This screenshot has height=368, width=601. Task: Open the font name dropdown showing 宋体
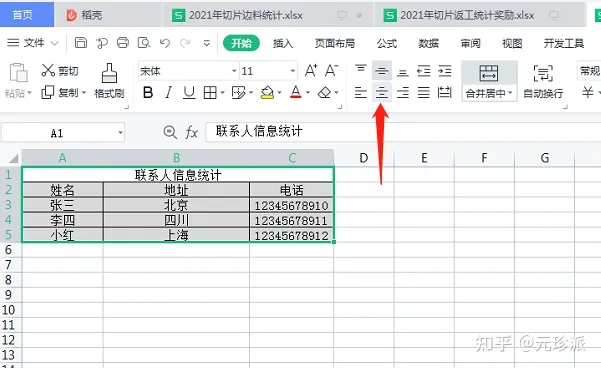pos(188,71)
